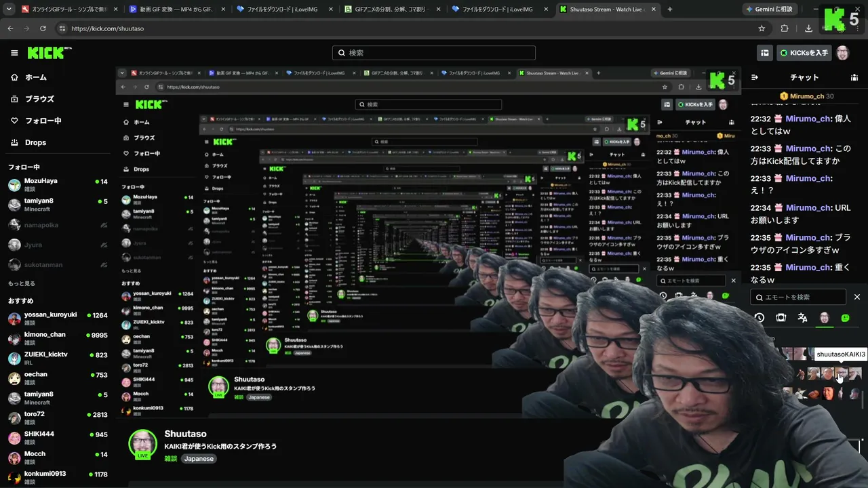The height and width of the screenshot is (488, 868).
Task: Open a new browser tab
Action: [670, 9]
